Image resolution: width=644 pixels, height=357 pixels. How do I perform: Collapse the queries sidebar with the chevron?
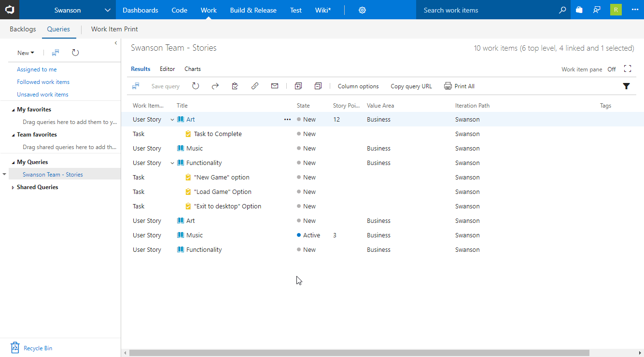(x=115, y=42)
